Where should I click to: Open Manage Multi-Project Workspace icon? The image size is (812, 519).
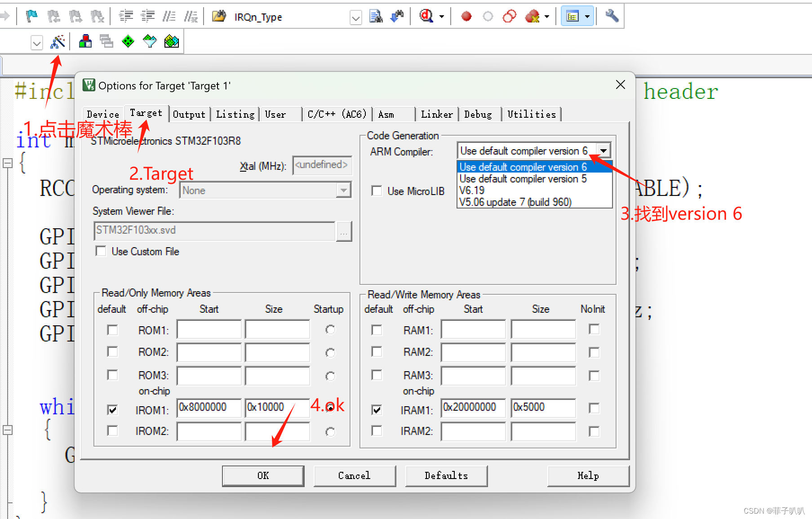click(106, 42)
